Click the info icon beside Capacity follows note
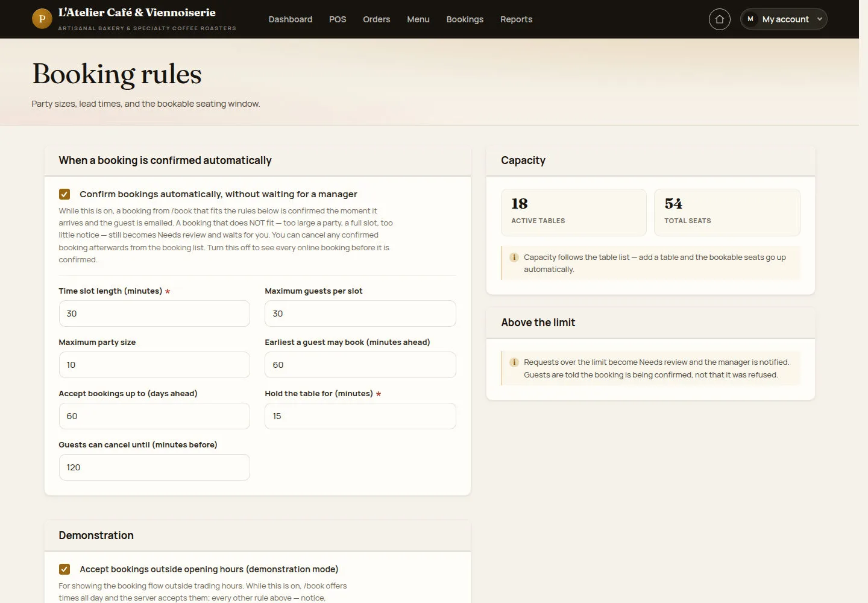Image resolution: width=868 pixels, height=603 pixels. (x=514, y=257)
